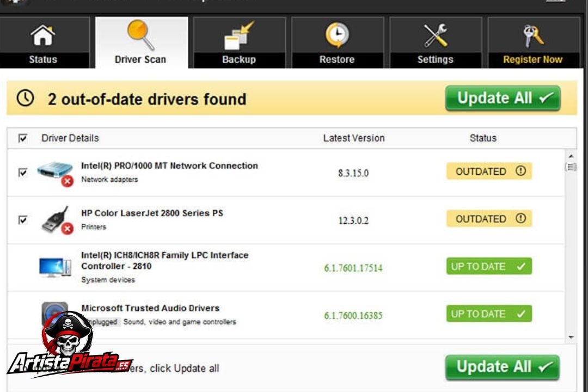
Task: Click version number 6.1.7601.17514
Action: tap(353, 268)
